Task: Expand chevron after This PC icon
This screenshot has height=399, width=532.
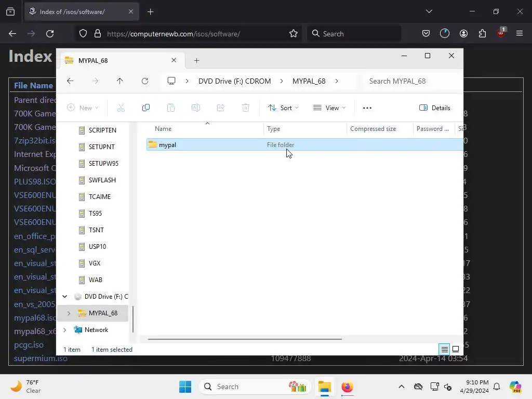Action: coord(187,81)
